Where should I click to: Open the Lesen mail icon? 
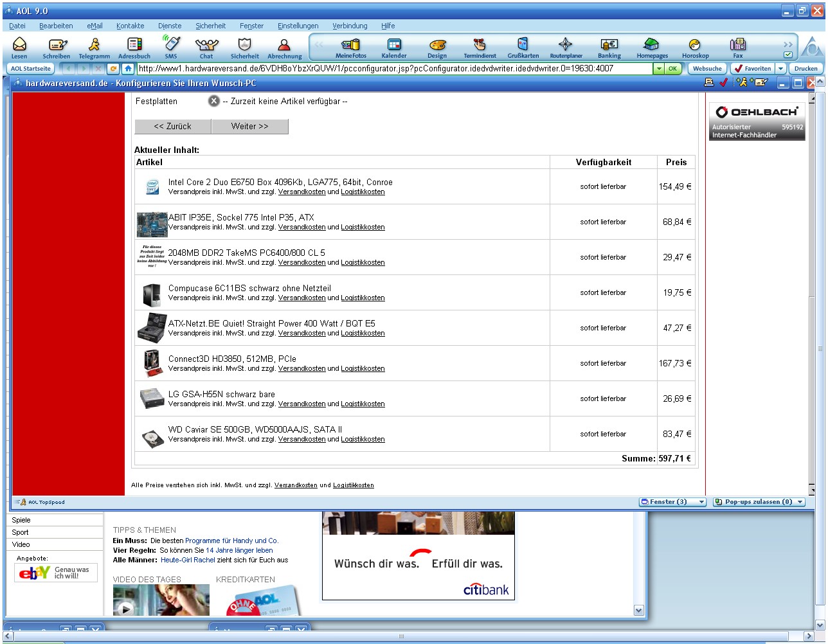point(19,48)
